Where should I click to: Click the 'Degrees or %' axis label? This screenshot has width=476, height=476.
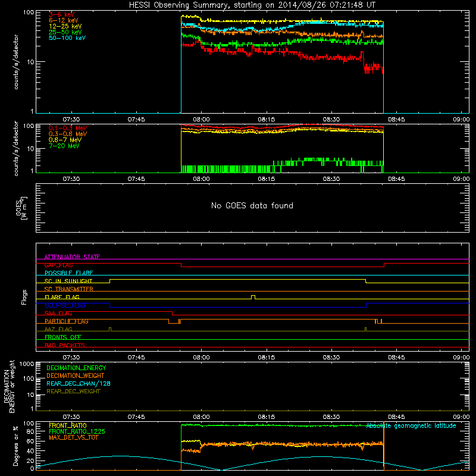coord(16,446)
